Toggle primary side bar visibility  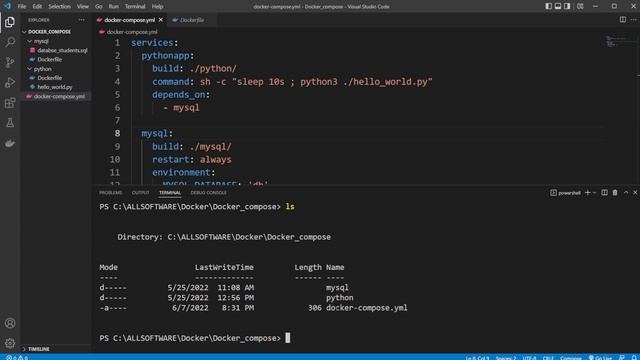tap(549, 6)
